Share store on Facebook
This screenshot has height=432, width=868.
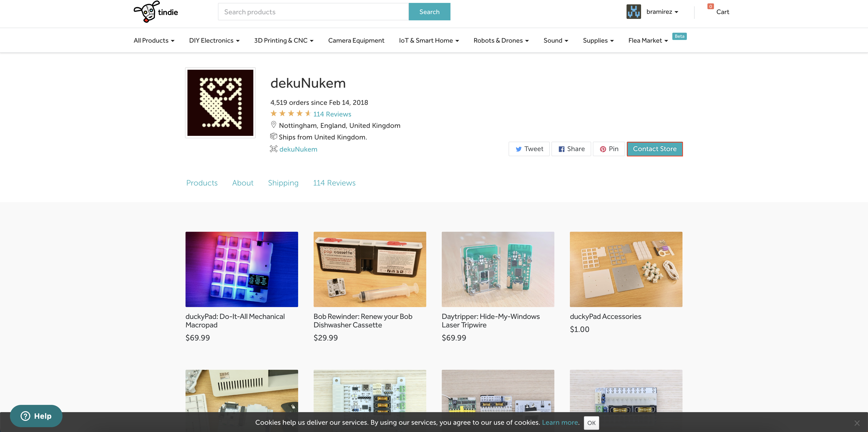[x=571, y=149]
